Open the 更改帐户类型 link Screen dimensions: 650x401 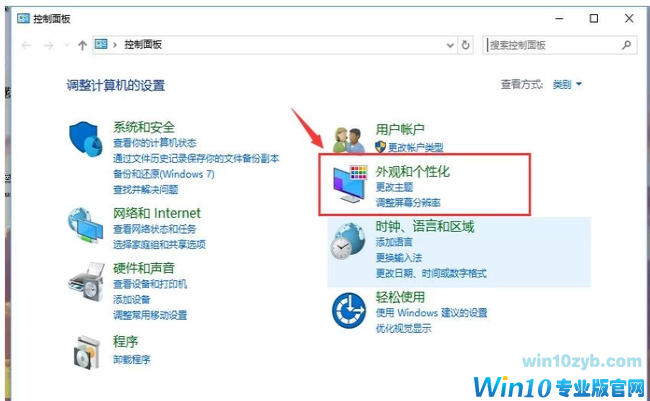416,147
